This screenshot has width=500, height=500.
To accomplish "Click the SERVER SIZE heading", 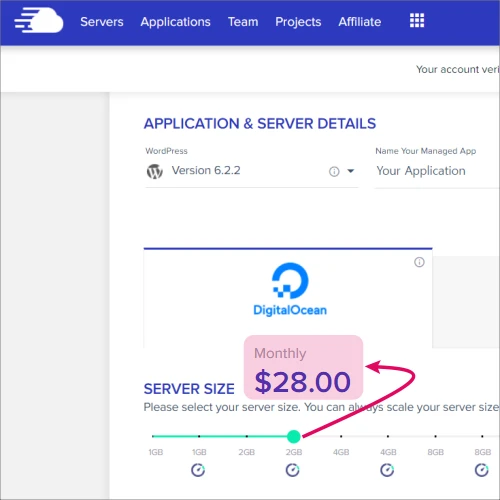I will (x=189, y=389).
